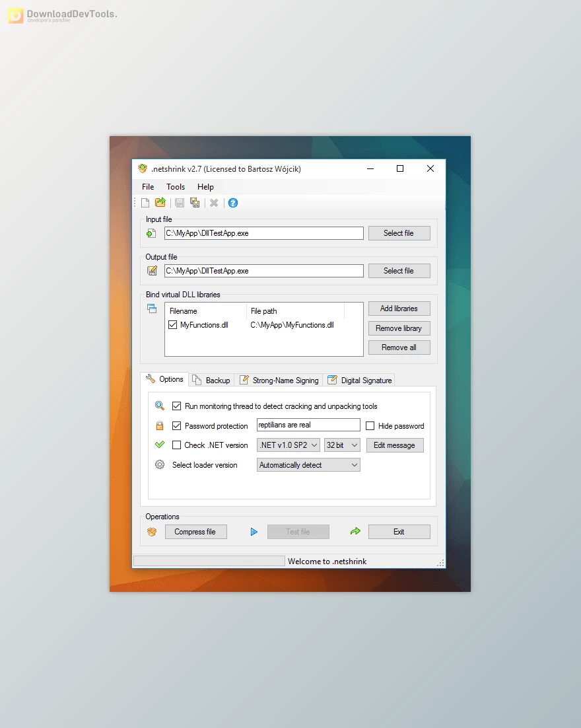Click the status bar progress bar
Screen dimensions: 581x728
coord(209,561)
